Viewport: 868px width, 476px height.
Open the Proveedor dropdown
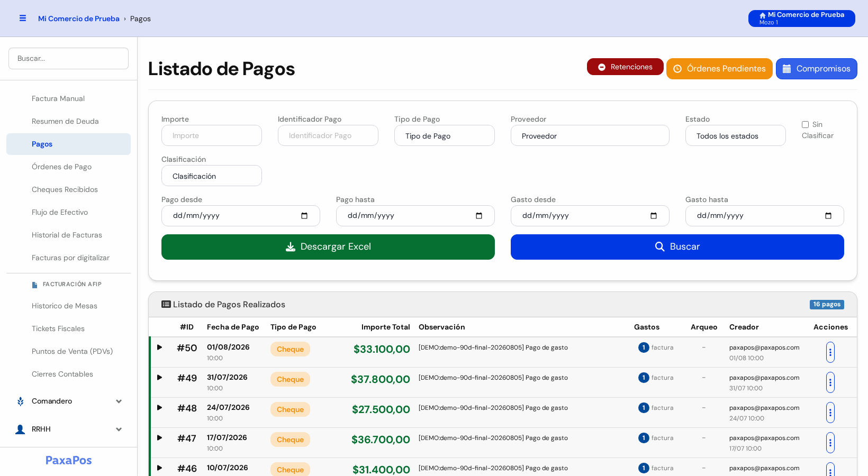coord(590,135)
